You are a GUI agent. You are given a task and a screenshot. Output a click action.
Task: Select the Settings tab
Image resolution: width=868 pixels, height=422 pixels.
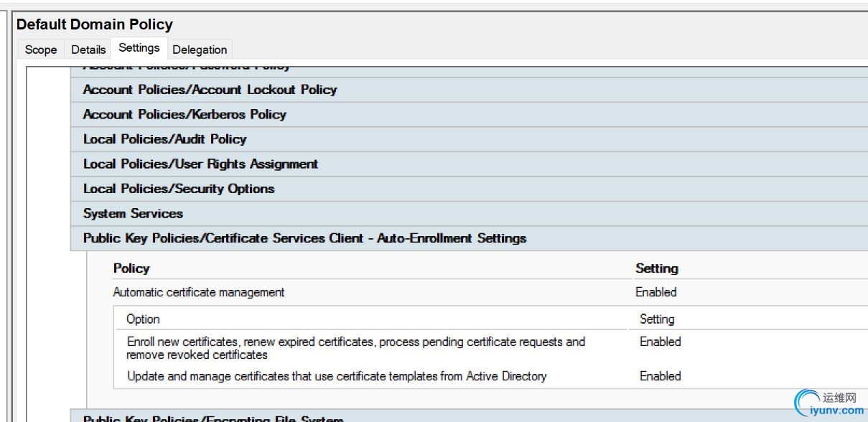[139, 48]
